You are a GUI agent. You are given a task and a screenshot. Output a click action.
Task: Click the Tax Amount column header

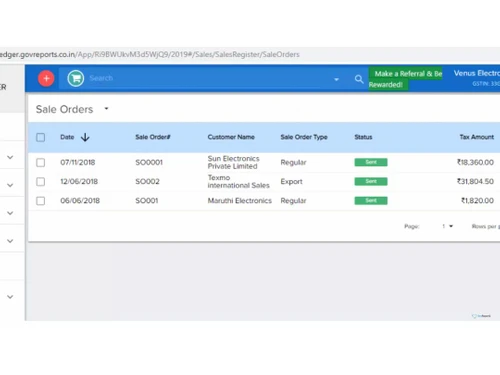coord(477,137)
